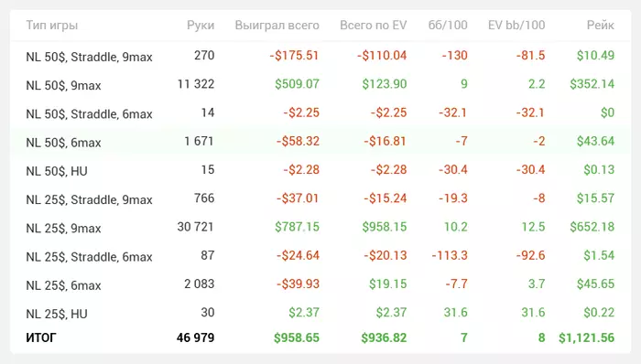Click the $1,121.56 total rake value
The width and height of the screenshot is (641, 364).
pos(587,337)
